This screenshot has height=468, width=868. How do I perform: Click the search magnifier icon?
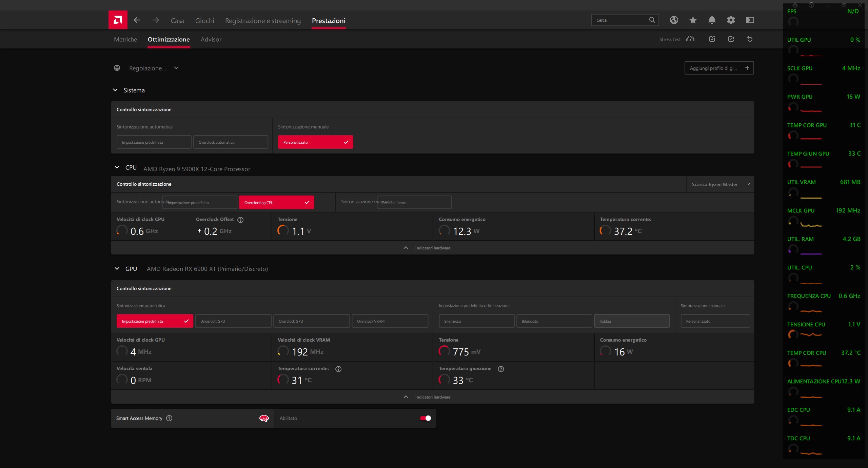click(x=652, y=20)
